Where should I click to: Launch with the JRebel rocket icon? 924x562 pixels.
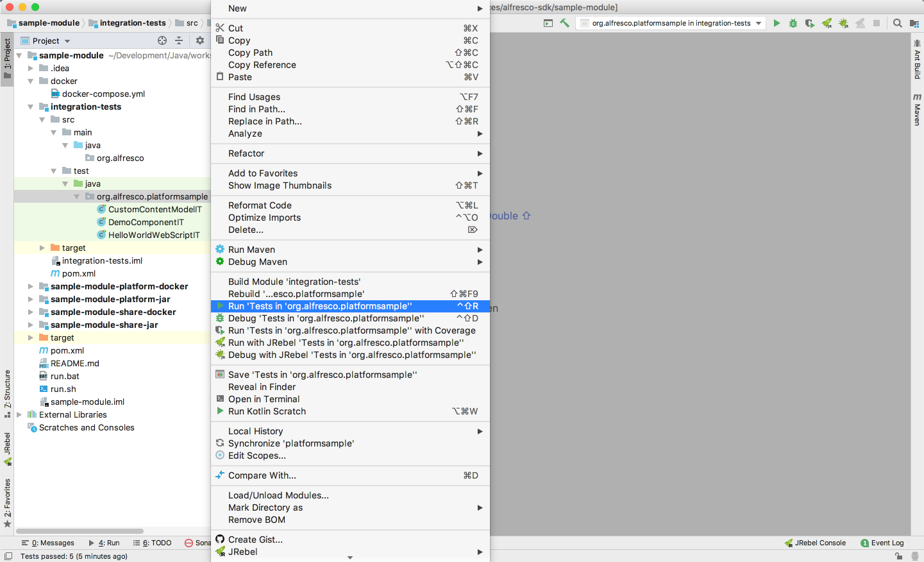pyautogui.click(x=827, y=22)
